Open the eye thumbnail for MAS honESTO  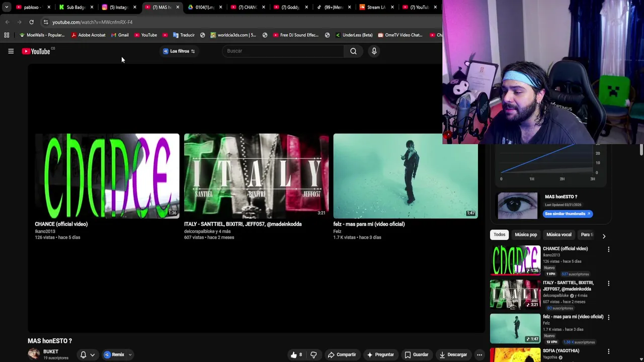[518, 206]
